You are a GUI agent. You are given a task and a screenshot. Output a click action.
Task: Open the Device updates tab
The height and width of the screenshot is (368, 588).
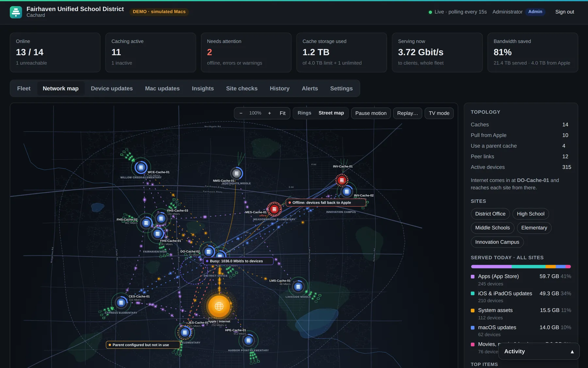[112, 88]
